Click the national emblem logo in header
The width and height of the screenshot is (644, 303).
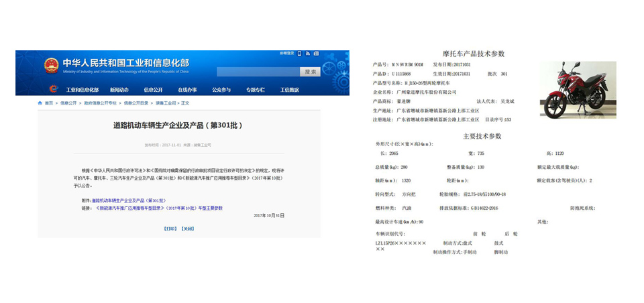[51, 66]
